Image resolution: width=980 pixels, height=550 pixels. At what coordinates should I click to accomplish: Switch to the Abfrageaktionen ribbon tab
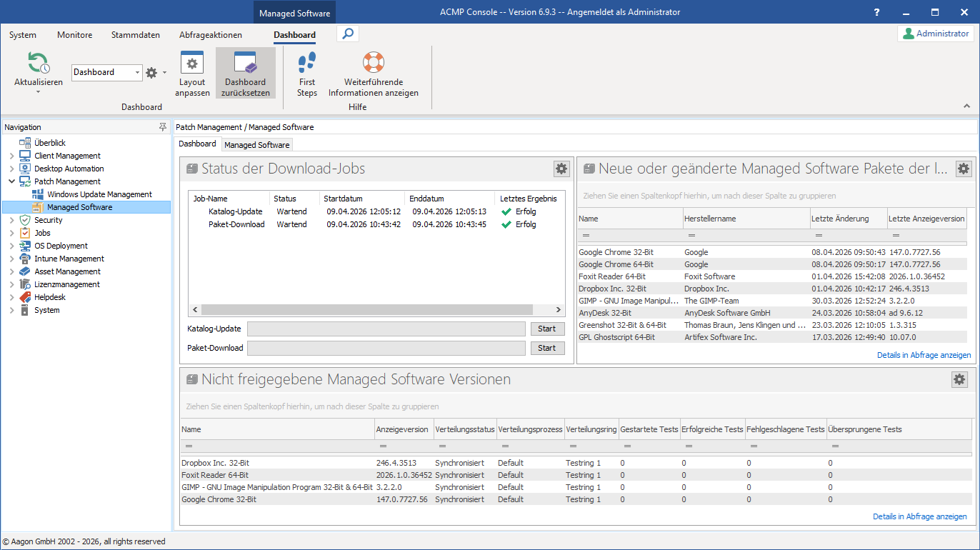(x=211, y=35)
